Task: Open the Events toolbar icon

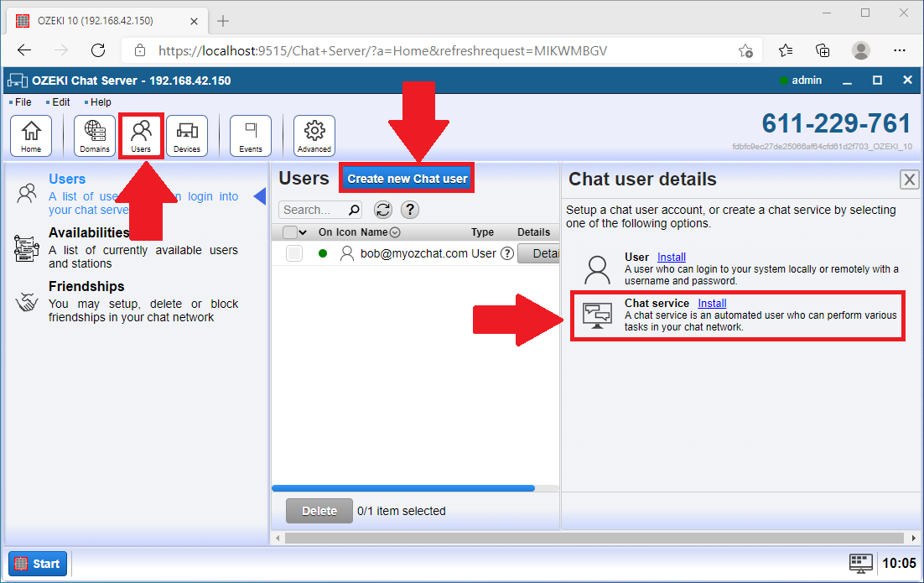Action: 248,134
